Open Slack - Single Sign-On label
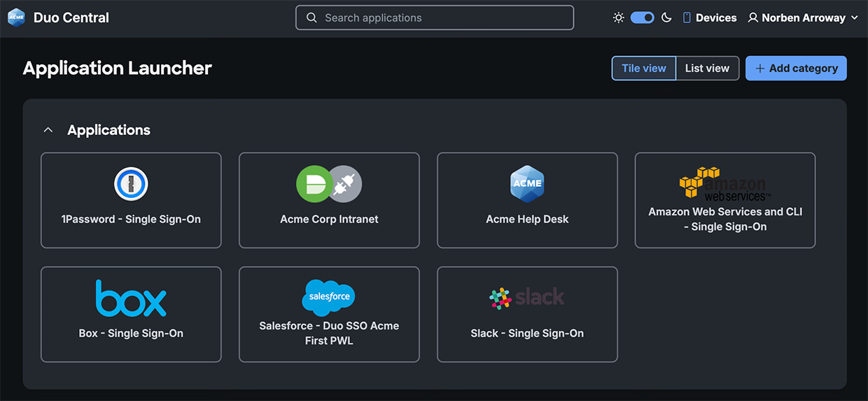This screenshot has height=401, width=868. point(527,333)
